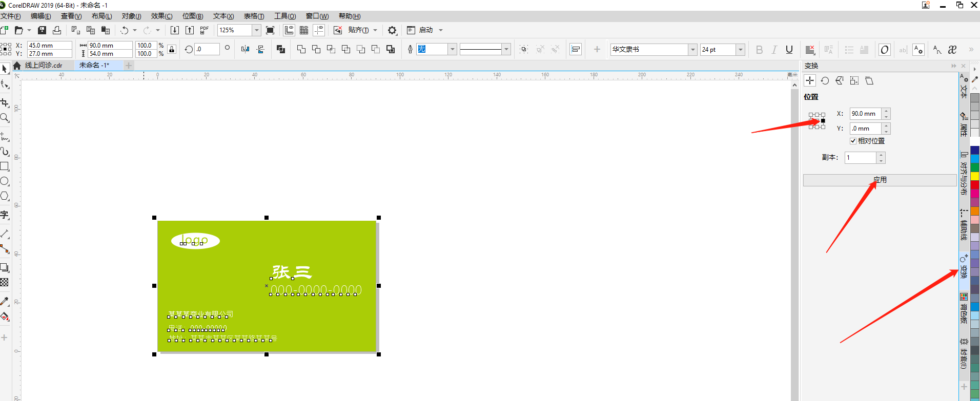980x401 pixels.
Task: Expand the Undo history dropdown arrow
Action: (135, 30)
